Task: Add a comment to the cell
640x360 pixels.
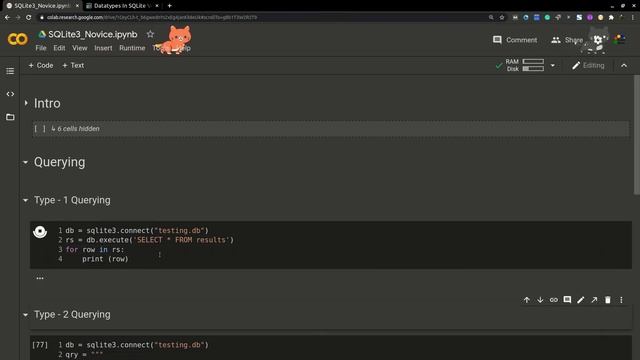Action: click(x=567, y=300)
